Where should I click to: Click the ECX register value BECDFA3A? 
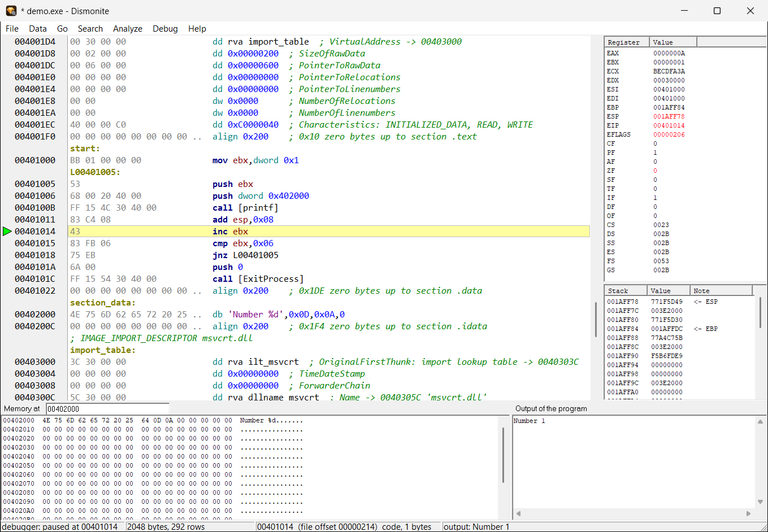[x=669, y=71]
